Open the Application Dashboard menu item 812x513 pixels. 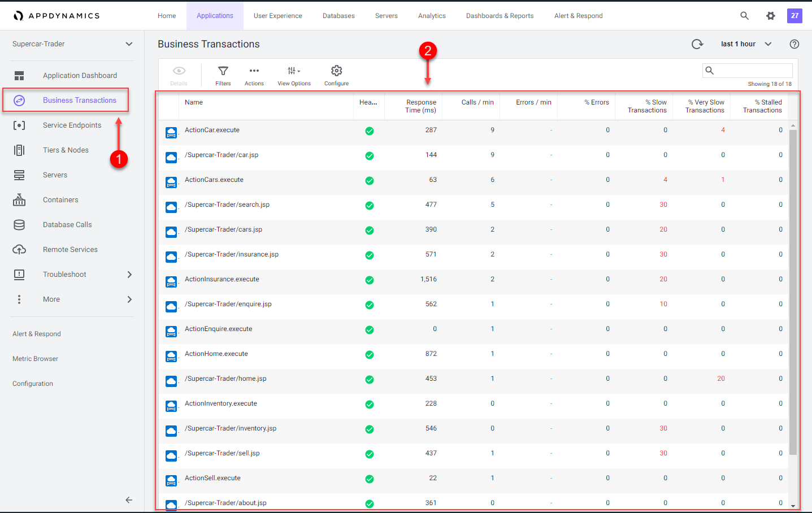coord(80,76)
